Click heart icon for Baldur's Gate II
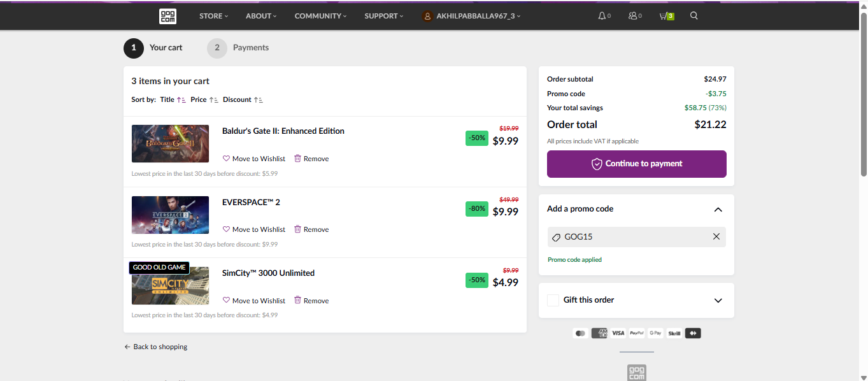 point(226,159)
